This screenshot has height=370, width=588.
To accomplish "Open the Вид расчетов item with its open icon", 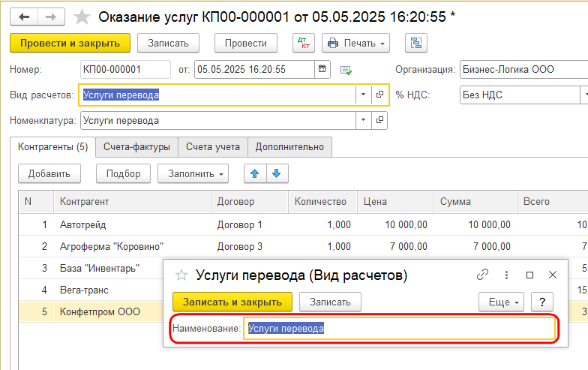I will click(x=379, y=95).
